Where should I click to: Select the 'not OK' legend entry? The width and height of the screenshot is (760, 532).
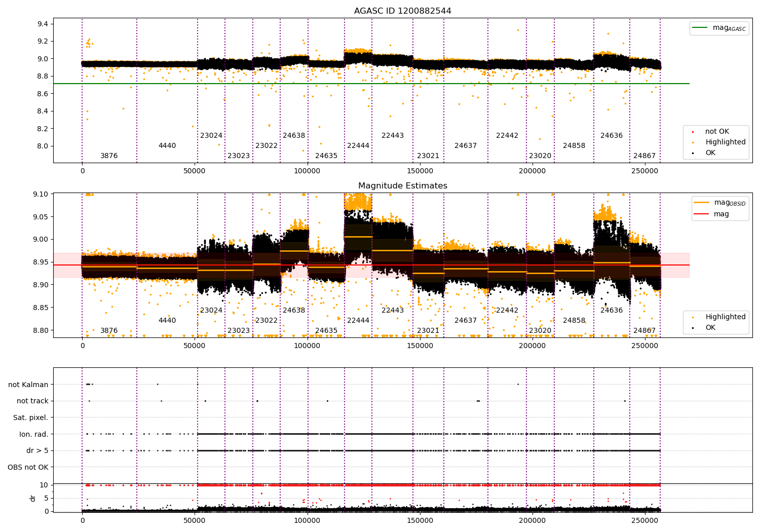click(717, 132)
